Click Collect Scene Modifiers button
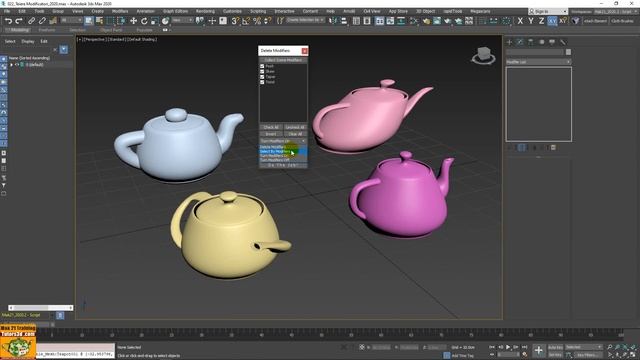This screenshot has height=360, width=640. coord(283,60)
